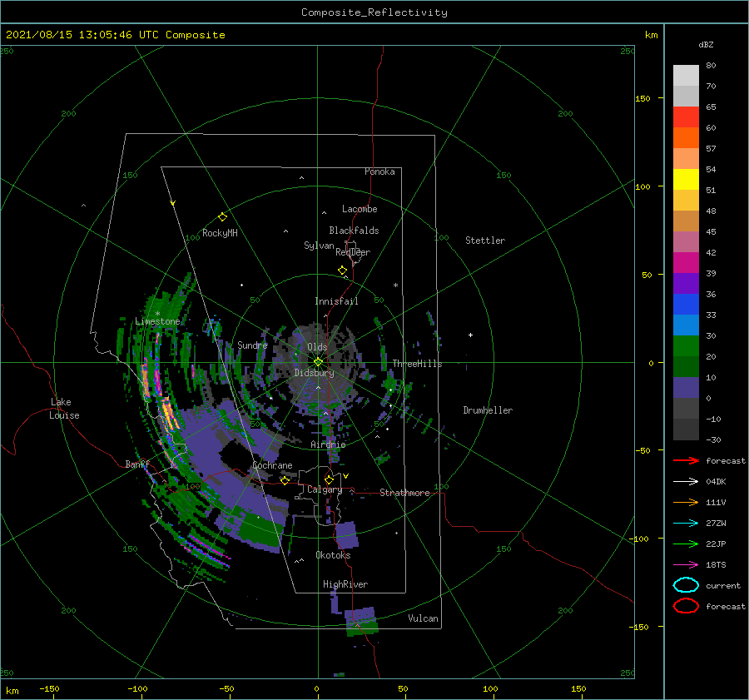The width and height of the screenshot is (749, 700).
Task: Click the Airdrie city label
Action: [x=328, y=444]
